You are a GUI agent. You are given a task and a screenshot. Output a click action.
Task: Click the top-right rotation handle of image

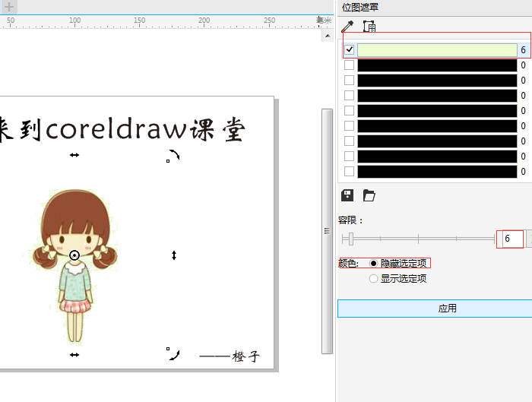coord(174,155)
